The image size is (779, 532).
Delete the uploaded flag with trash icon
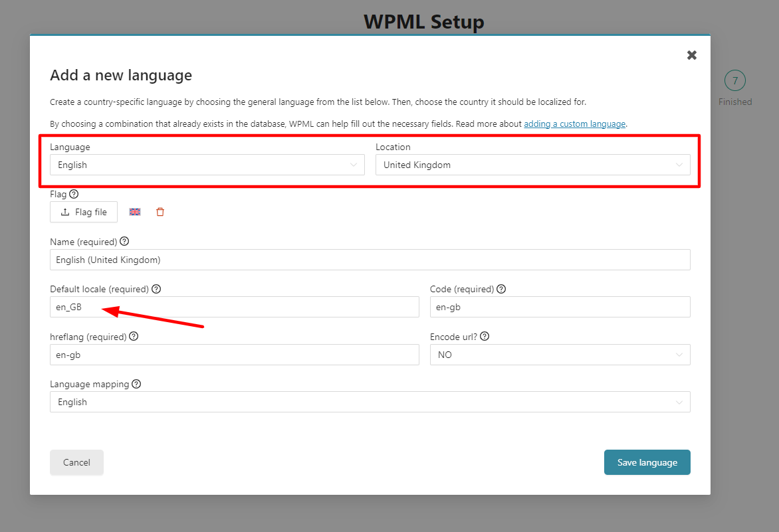160,212
